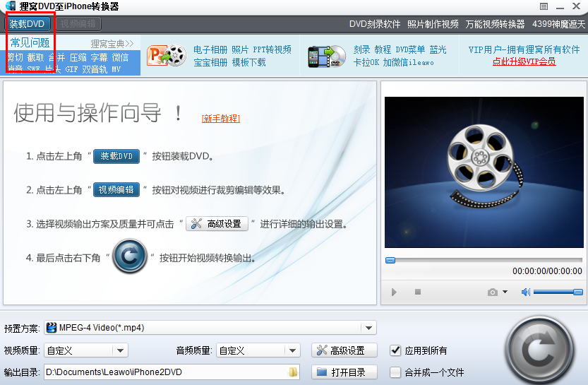
Task: Open the 狸窝宝典>> link
Action: coord(112,44)
